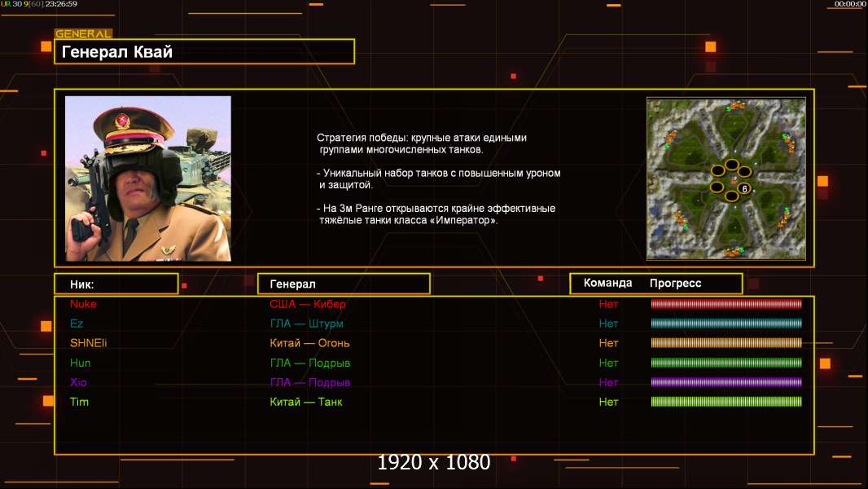
Task: Select player nickname 'Xio'
Action: coord(78,382)
